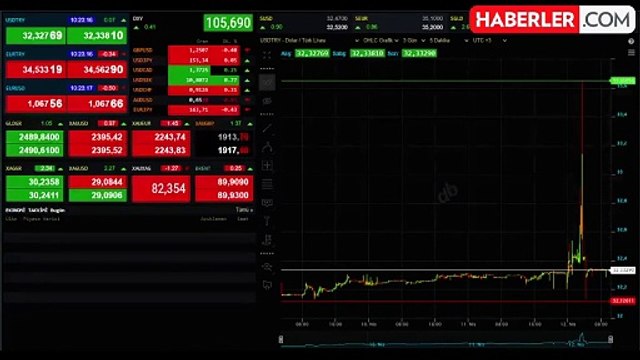Select the USDCAD row in the pairs list
The image size is (640, 360).
click(191, 70)
